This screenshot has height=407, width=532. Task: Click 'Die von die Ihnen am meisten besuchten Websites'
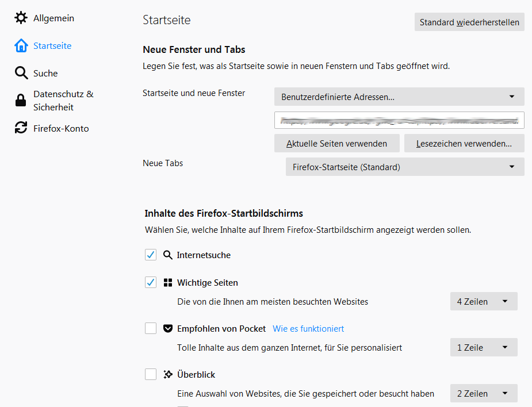click(273, 302)
